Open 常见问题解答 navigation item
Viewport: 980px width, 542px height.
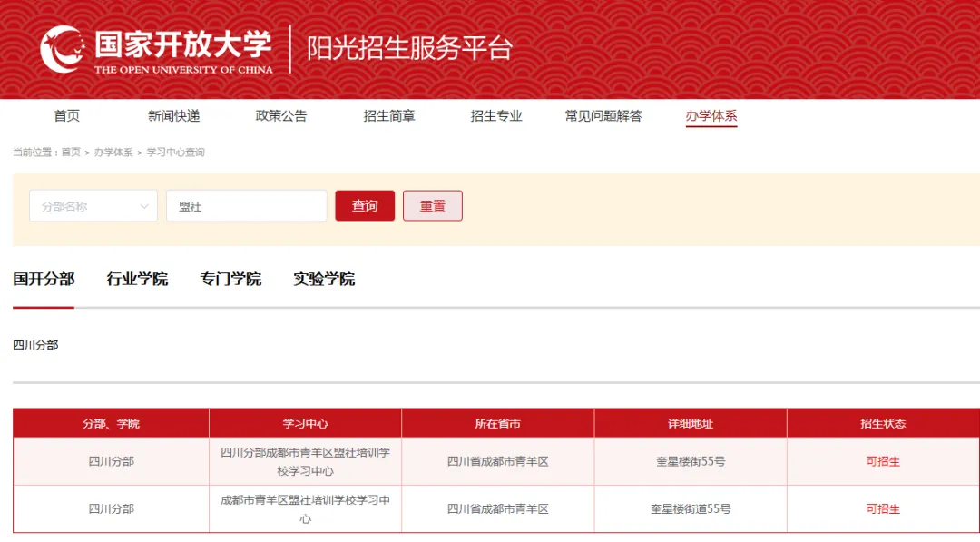tap(603, 115)
